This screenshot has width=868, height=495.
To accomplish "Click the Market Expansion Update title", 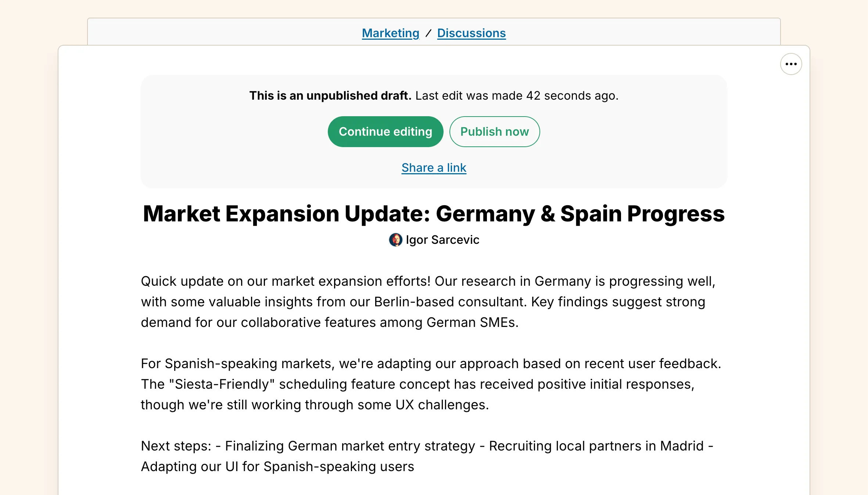I will pos(434,214).
